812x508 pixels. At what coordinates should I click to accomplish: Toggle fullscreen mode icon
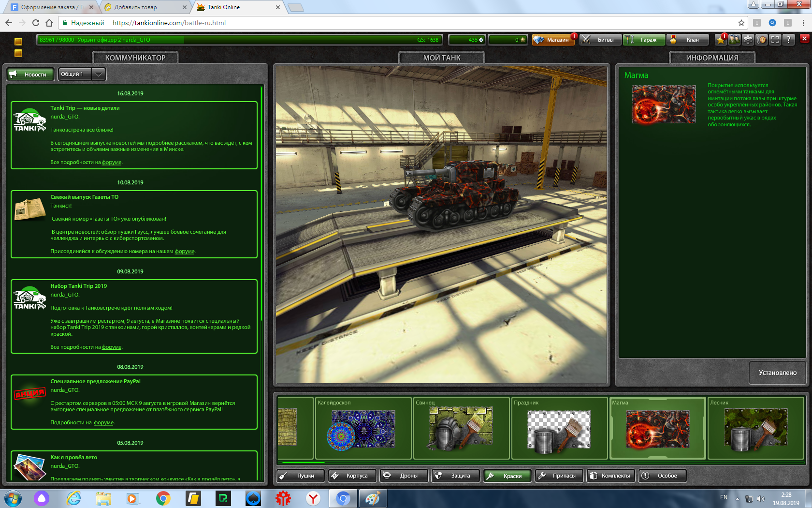point(775,40)
